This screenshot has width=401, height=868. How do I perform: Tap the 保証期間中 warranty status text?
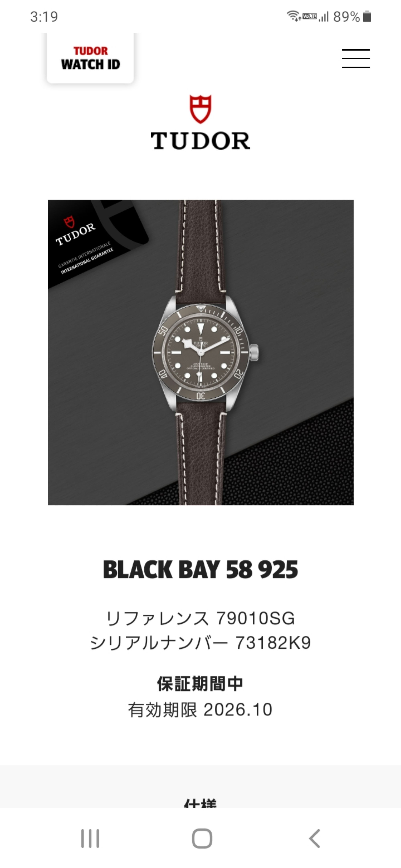pos(200,684)
